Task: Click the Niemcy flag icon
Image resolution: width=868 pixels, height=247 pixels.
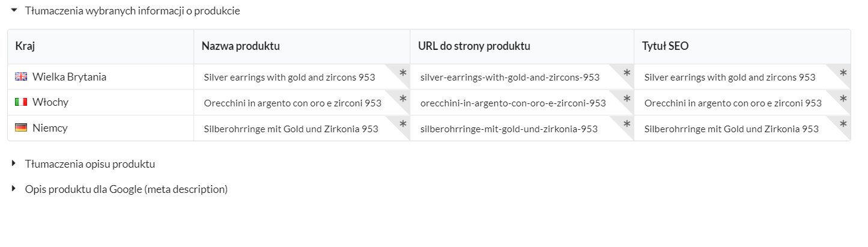Action: (x=21, y=127)
